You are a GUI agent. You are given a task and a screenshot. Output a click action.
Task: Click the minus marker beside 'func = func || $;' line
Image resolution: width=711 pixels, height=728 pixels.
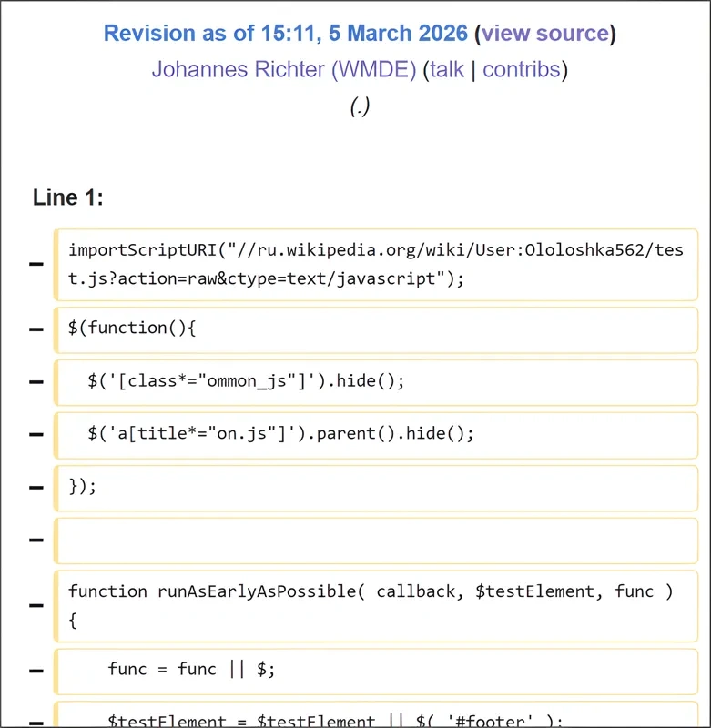36,670
